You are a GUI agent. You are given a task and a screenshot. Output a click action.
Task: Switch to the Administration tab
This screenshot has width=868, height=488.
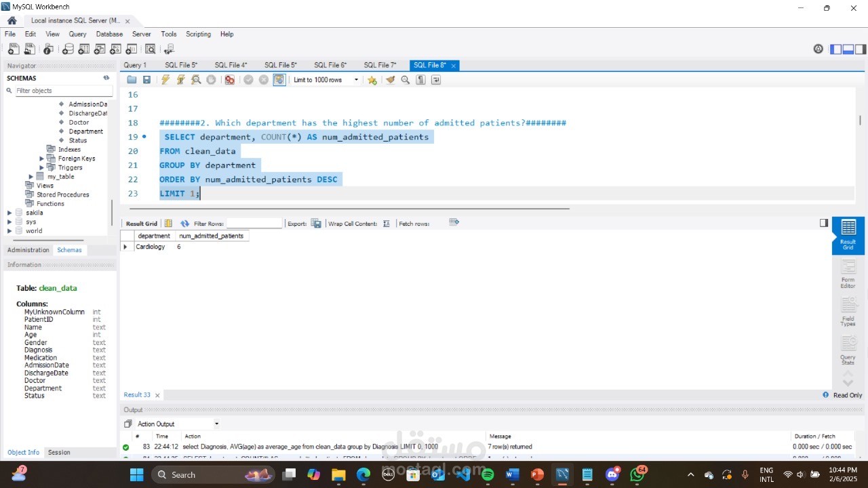click(x=28, y=250)
